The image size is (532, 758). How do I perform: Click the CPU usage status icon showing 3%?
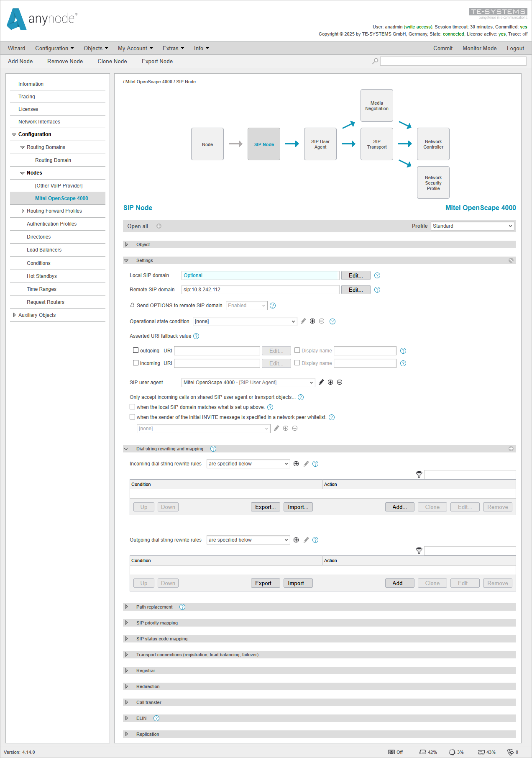pyautogui.click(x=452, y=752)
